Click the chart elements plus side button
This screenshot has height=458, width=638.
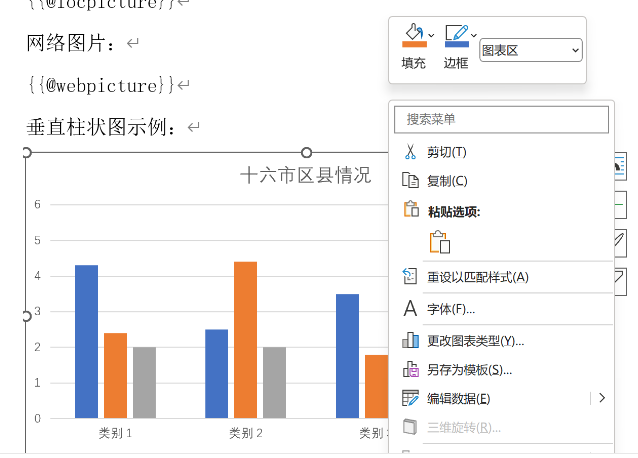(x=620, y=205)
